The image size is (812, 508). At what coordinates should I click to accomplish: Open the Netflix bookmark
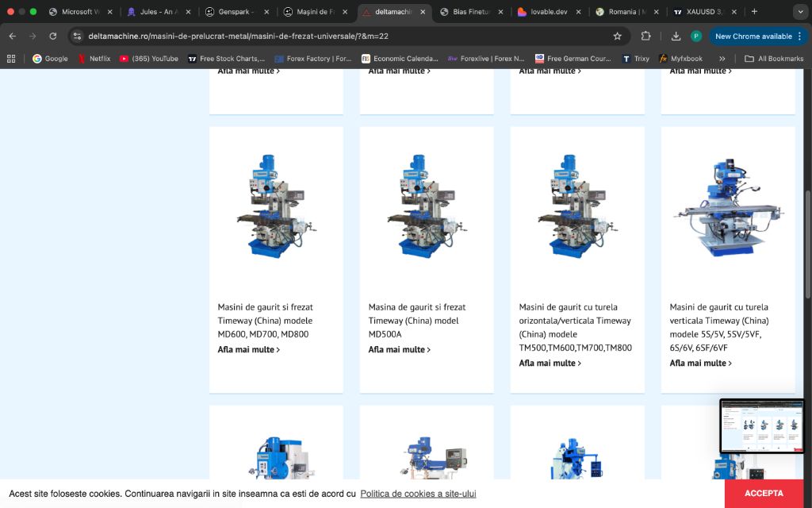[94, 59]
